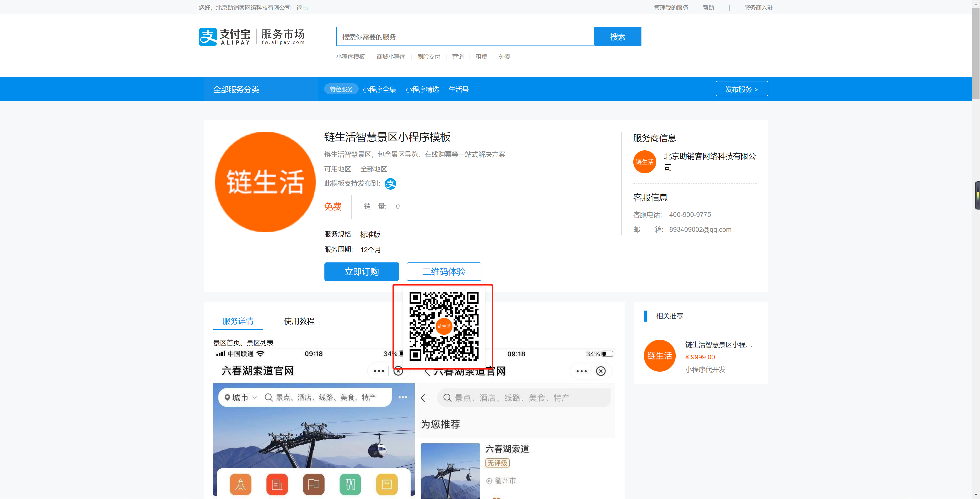Click the Alipay publish-platform icon
Image resolution: width=980 pixels, height=499 pixels.
click(x=390, y=184)
